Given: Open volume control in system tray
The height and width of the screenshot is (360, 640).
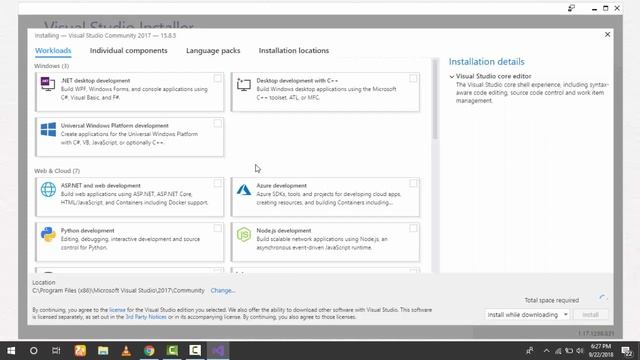Looking at the screenshot, I should [x=580, y=351].
